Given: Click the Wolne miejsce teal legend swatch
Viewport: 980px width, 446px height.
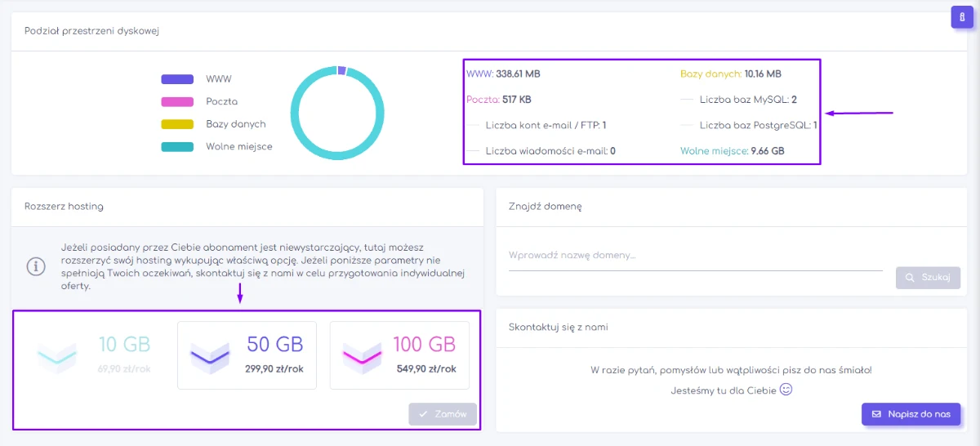Looking at the screenshot, I should click(x=177, y=147).
